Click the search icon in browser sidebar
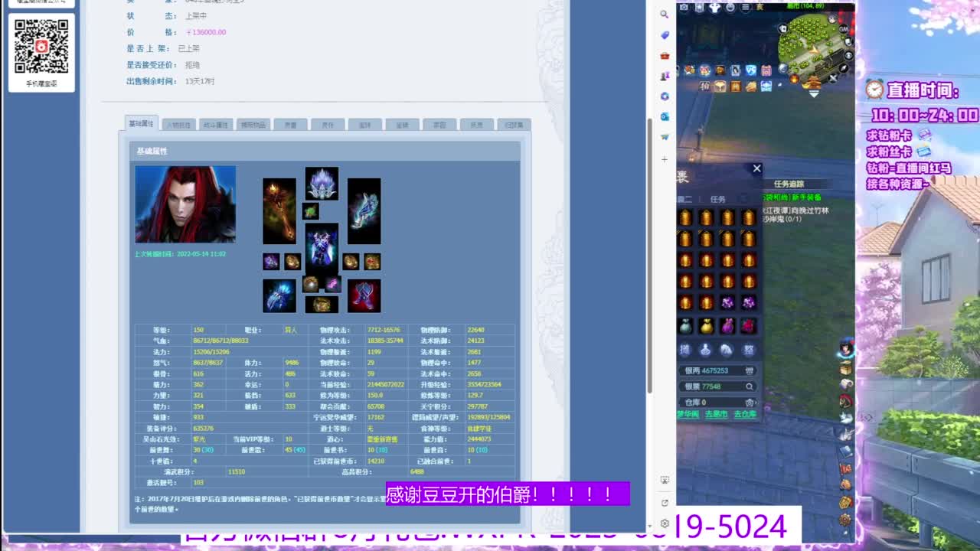Image resolution: width=980 pixels, height=551 pixels. [665, 15]
